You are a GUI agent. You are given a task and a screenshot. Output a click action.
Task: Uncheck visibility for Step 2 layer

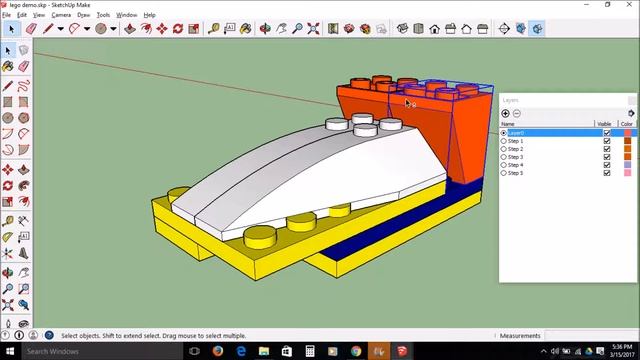pyautogui.click(x=607, y=149)
